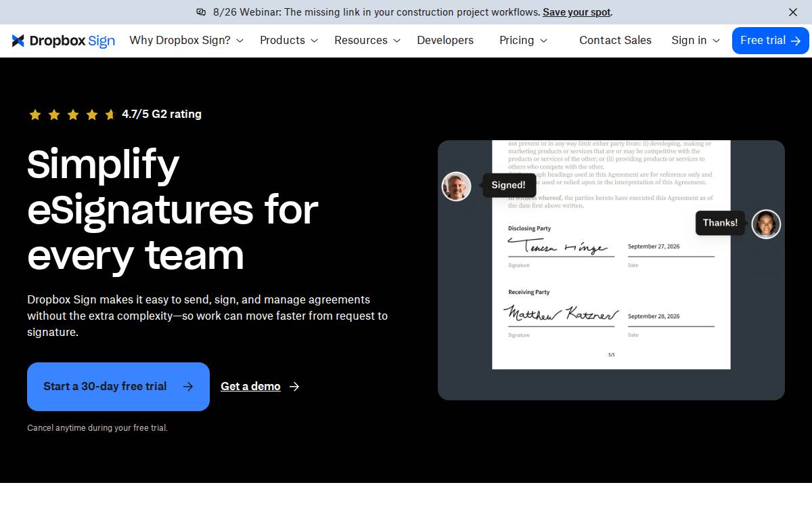The image size is (812, 508).
Task: Click the woman's avatar next to Thanks!
Action: (766, 224)
